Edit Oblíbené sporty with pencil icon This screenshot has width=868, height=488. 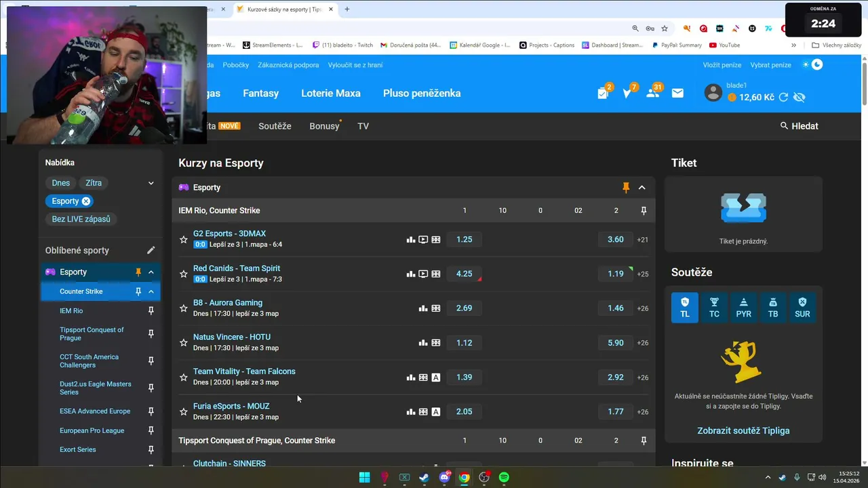coord(151,250)
